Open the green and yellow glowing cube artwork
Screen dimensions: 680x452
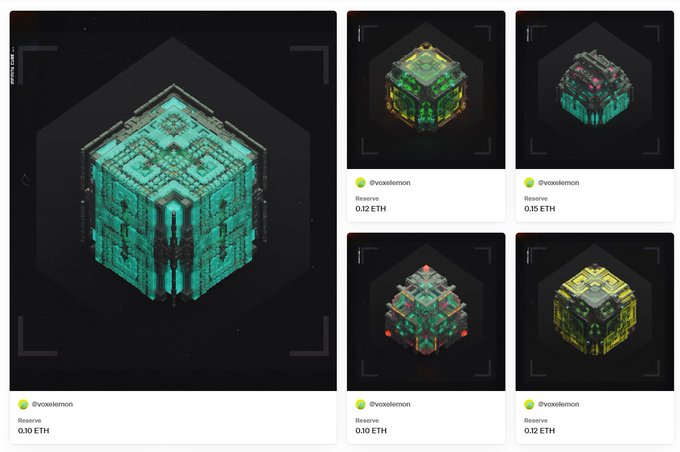pyautogui.click(x=426, y=90)
